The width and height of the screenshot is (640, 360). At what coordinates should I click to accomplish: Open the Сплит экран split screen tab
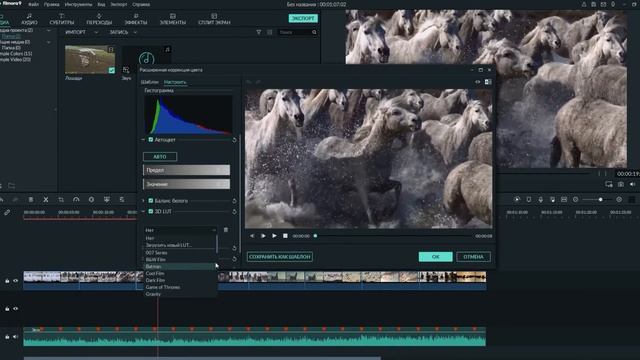(x=214, y=19)
